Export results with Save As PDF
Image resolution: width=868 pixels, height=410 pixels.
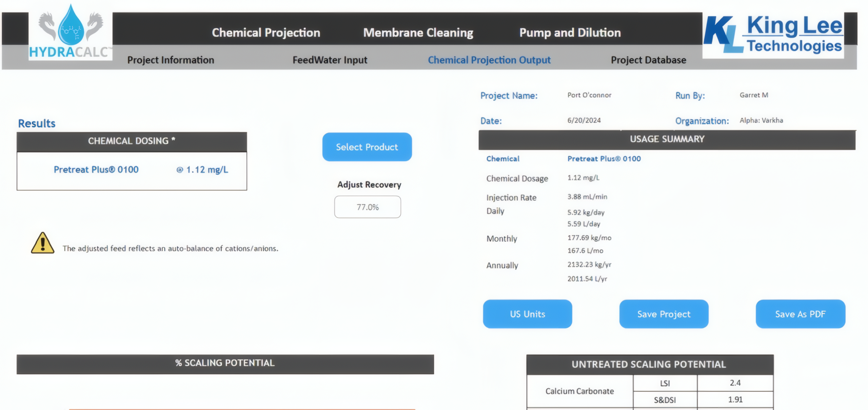[x=800, y=314]
